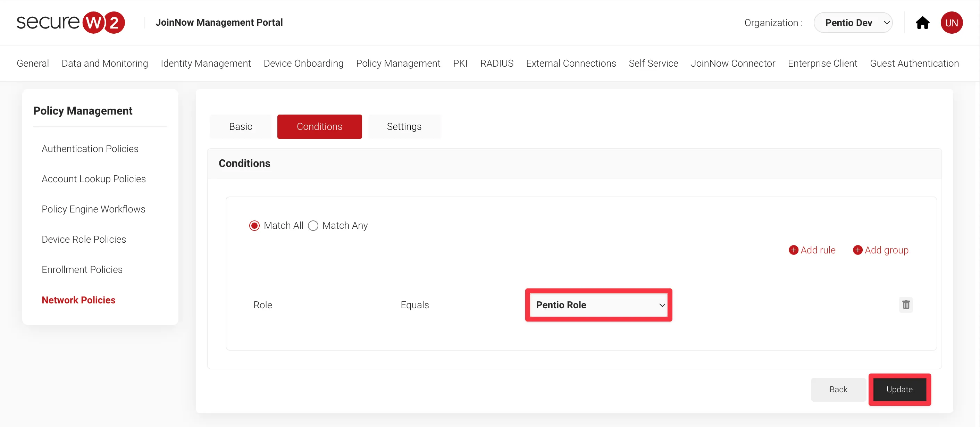This screenshot has width=980, height=427.
Task: Go to Account Lookup Policies
Action: 94,179
